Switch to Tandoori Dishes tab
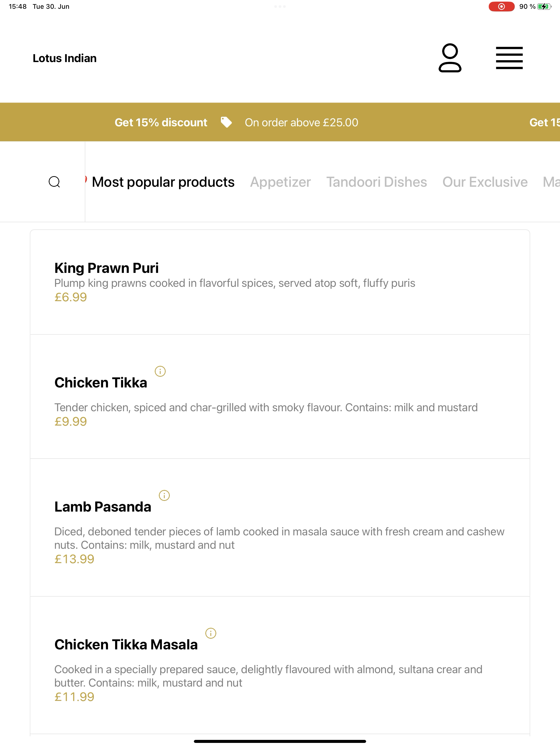560x747 pixels. 377,182
